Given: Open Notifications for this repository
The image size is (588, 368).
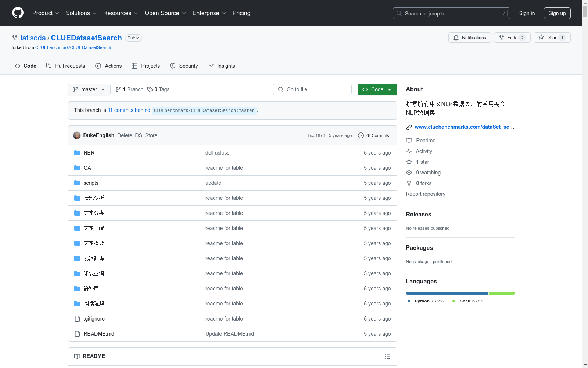Looking at the screenshot, I should (470, 38).
